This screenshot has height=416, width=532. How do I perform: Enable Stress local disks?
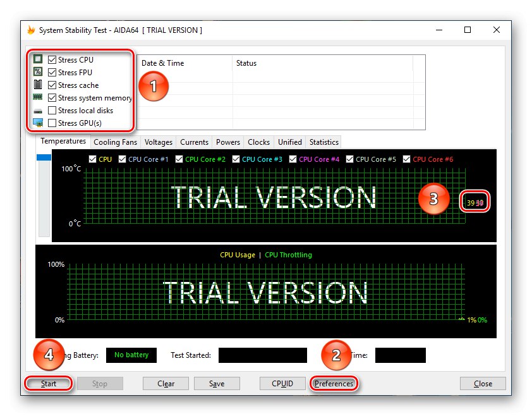[x=52, y=111]
